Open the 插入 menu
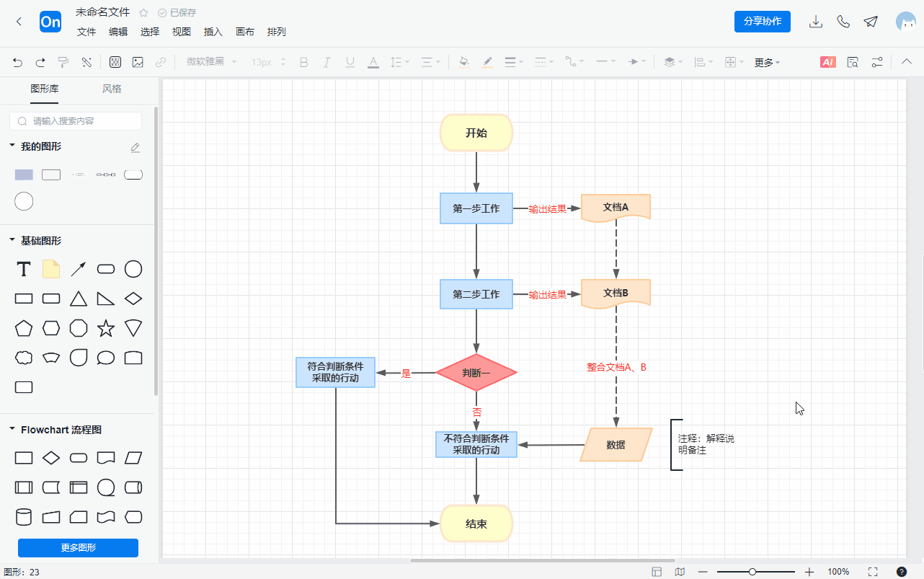This screenshot has height=579, width=924. pos(213,32)
